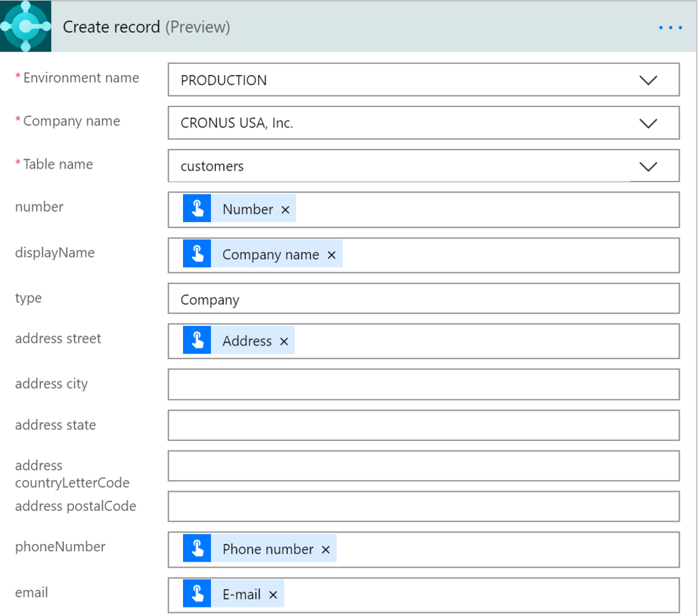The width and height of the screenshot is (698, 616).
Task: Click the Number dynamic content token icon
Action: [x=197, y=208]
